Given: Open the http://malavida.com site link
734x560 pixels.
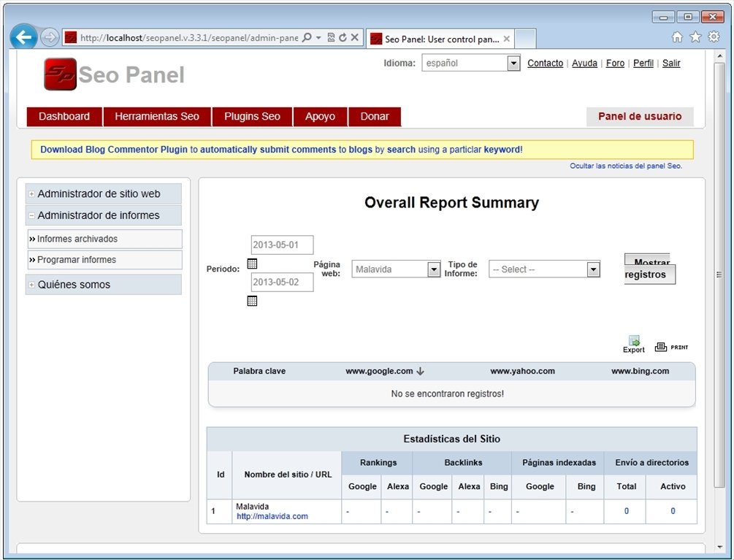Looking at the screenshot, I should tap(272, 516).
